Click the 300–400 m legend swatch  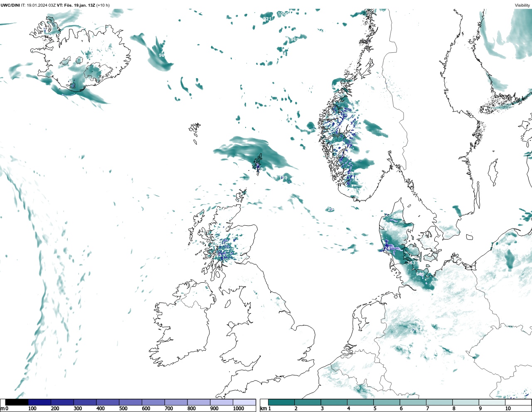tap(85, 402)
